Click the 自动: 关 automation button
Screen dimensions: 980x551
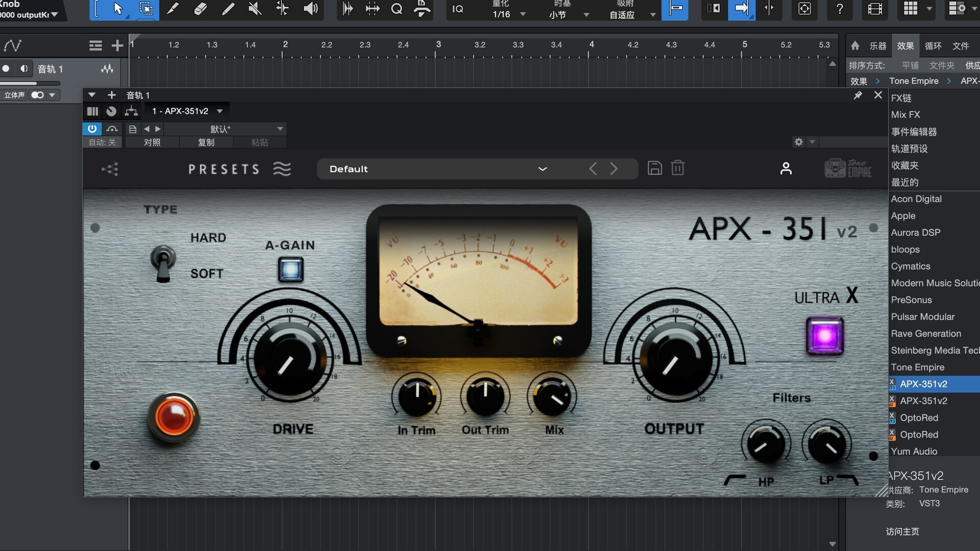102,142
